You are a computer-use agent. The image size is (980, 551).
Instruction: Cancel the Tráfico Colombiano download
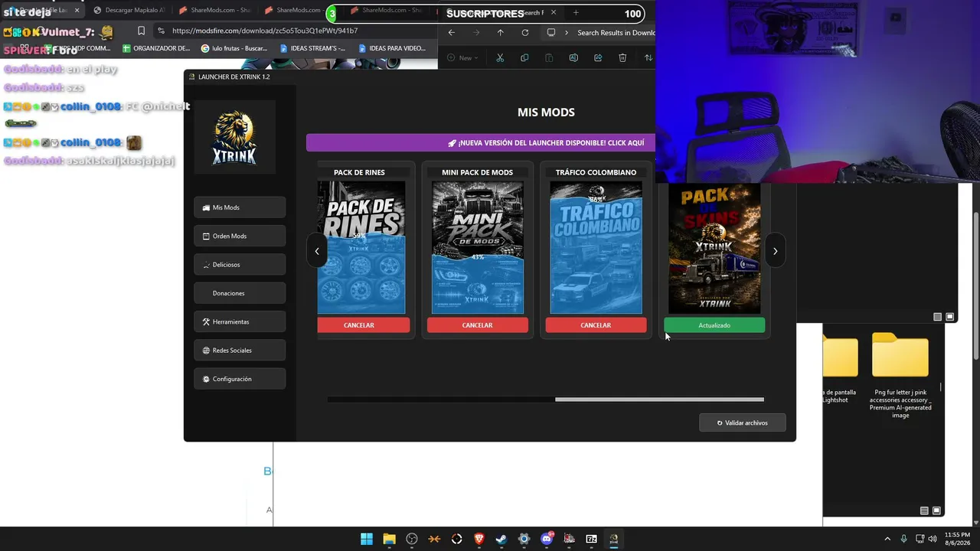click(596, 325)
